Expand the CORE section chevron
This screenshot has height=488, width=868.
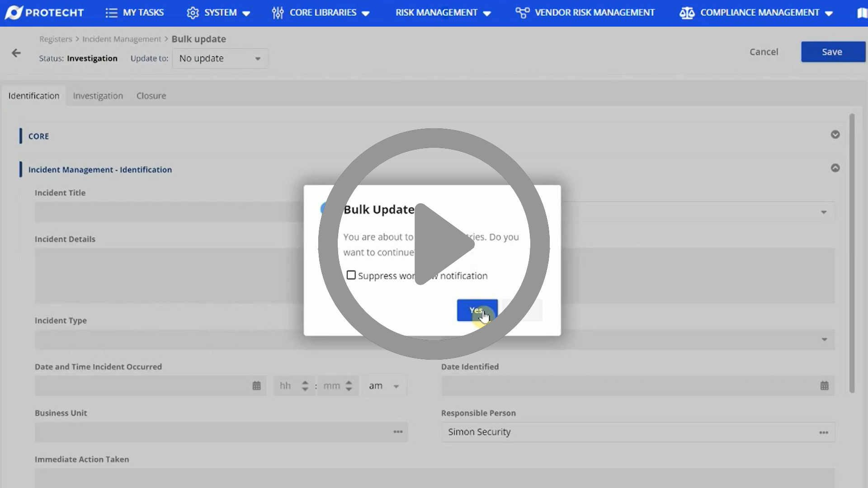click(835, 135)
